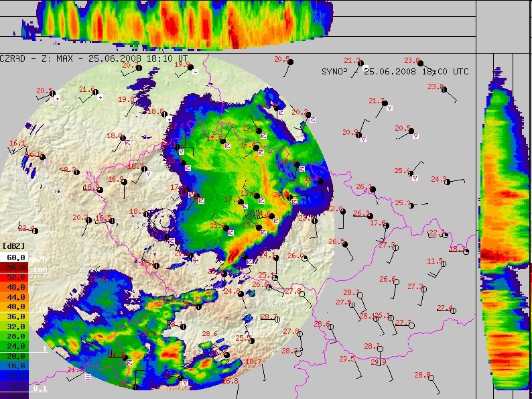
Task: Click the CZRAD Z: MAX 18:10 UT title
Action: pos(94,58)
